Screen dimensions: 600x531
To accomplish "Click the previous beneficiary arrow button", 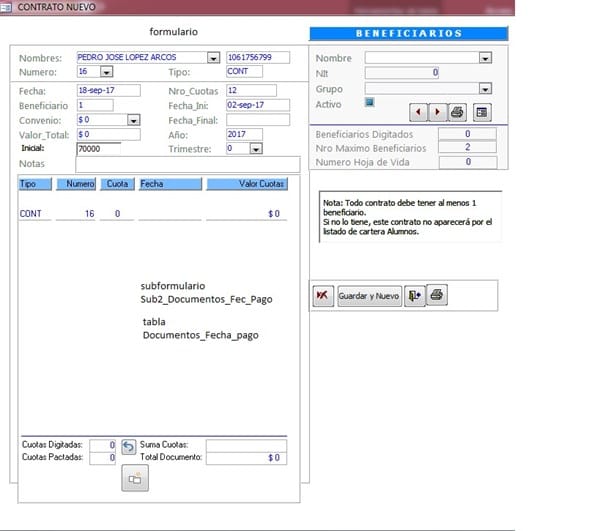I will pyautogui.click(x=418, y=111).
